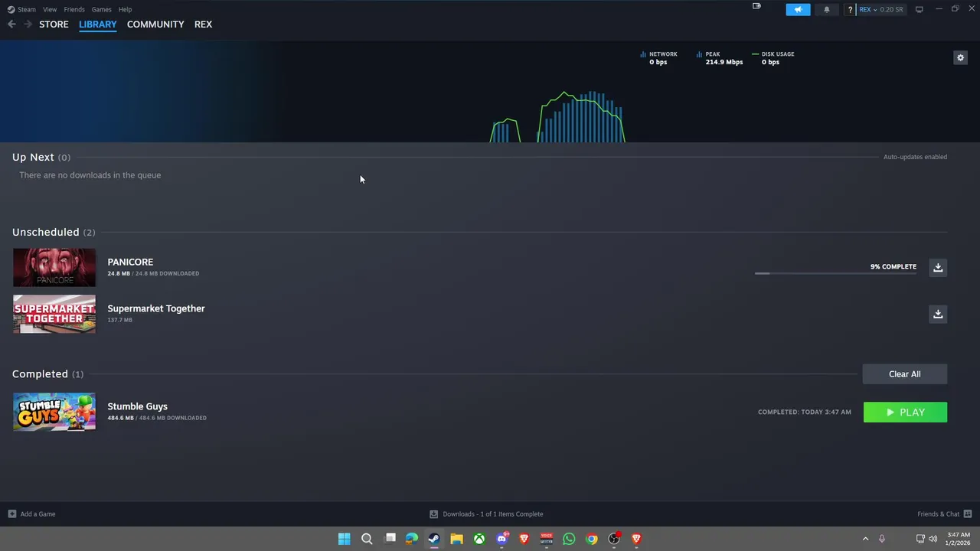Start the Supermarket Together download with its arrow icon

tap(938, 314)
